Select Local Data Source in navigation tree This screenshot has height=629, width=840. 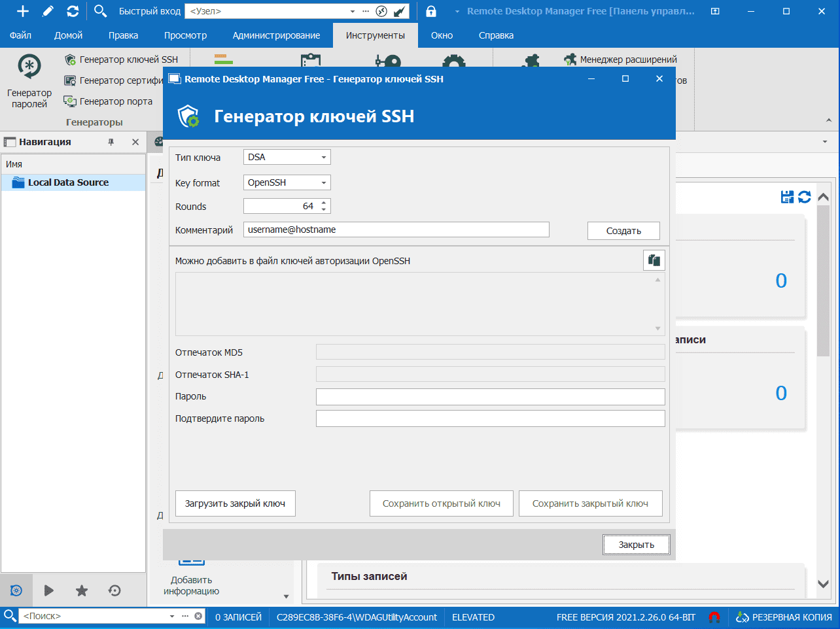(x=73, y=182)
